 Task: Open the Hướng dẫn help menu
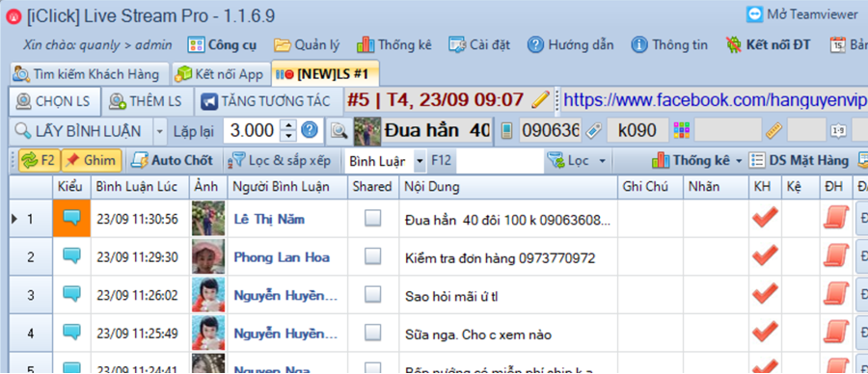click(570, 44)
